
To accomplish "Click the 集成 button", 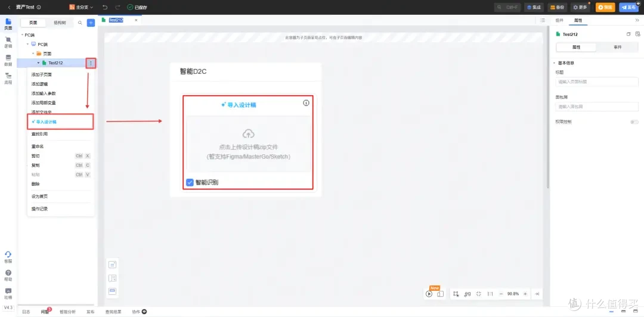I will point(534,7).
